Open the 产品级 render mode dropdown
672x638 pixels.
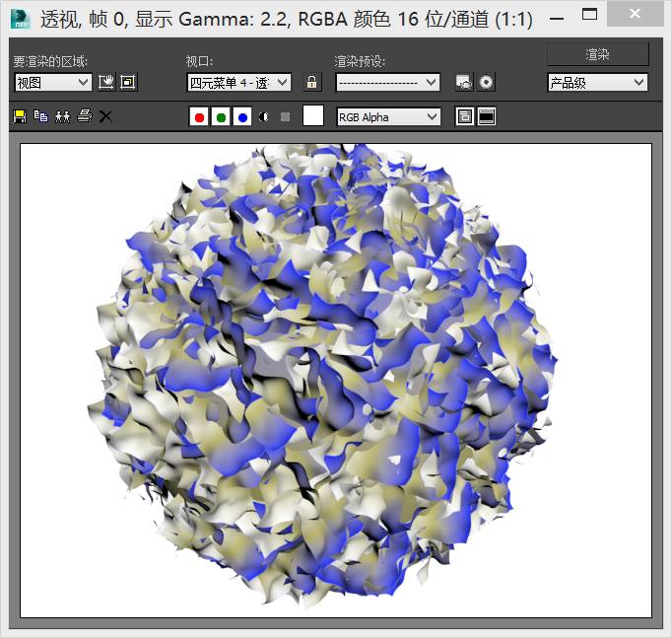pyautogui.click(x=597, y=82)
